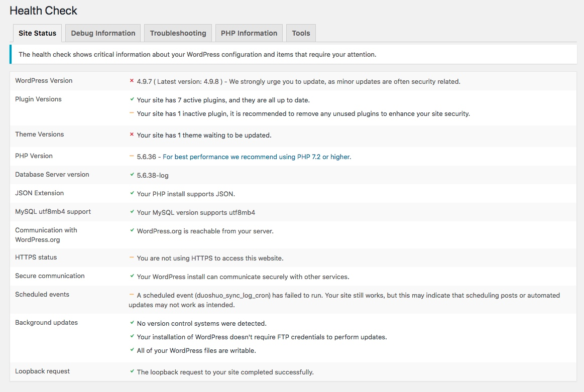
Task: Click the health check info notice text
Action: tap(197, 54)
